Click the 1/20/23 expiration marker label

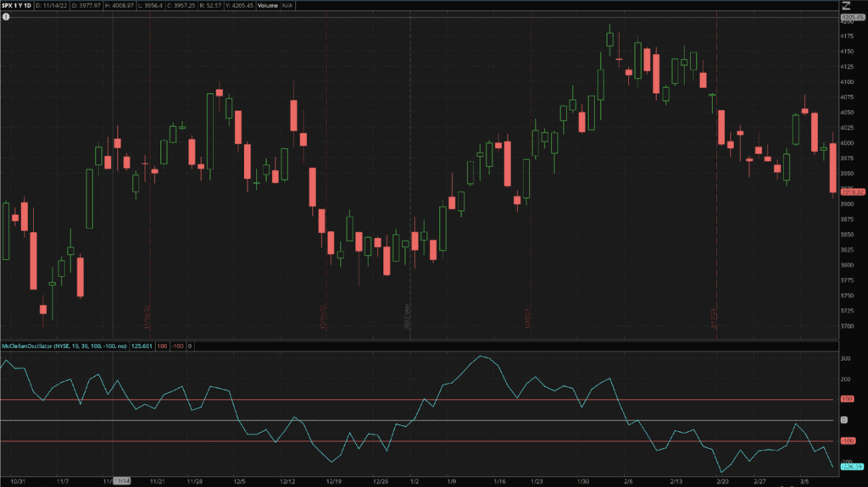pos(527,318)
